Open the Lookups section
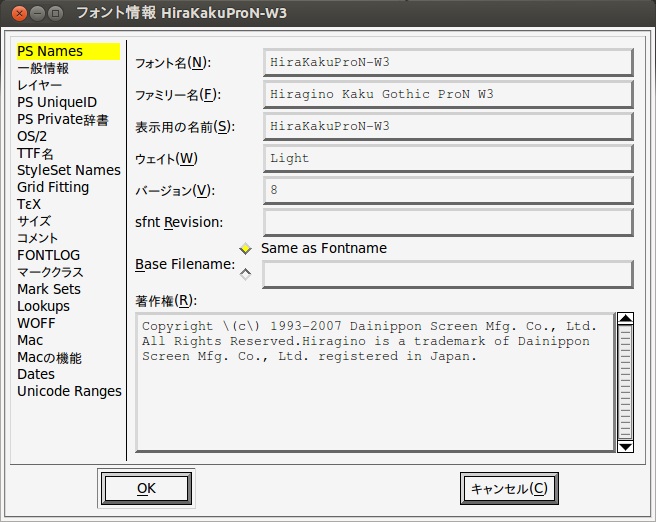The height and width of the screenshot is (522, 656). pyautogui.click(x=44, y=306)
